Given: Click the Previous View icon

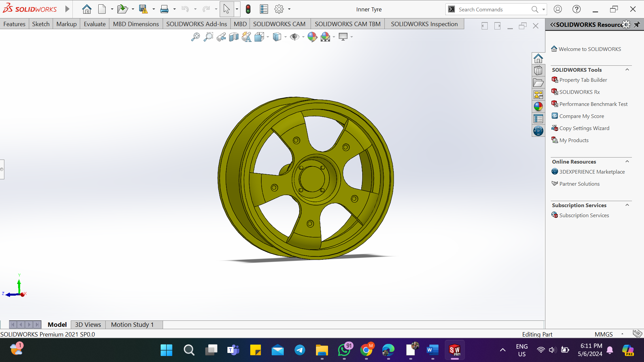Looking at the screenshot, I should [221, 37].
